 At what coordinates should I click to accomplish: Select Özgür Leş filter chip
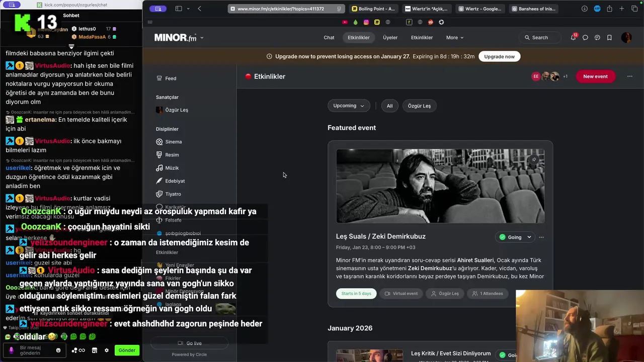(x=419, y=106)
